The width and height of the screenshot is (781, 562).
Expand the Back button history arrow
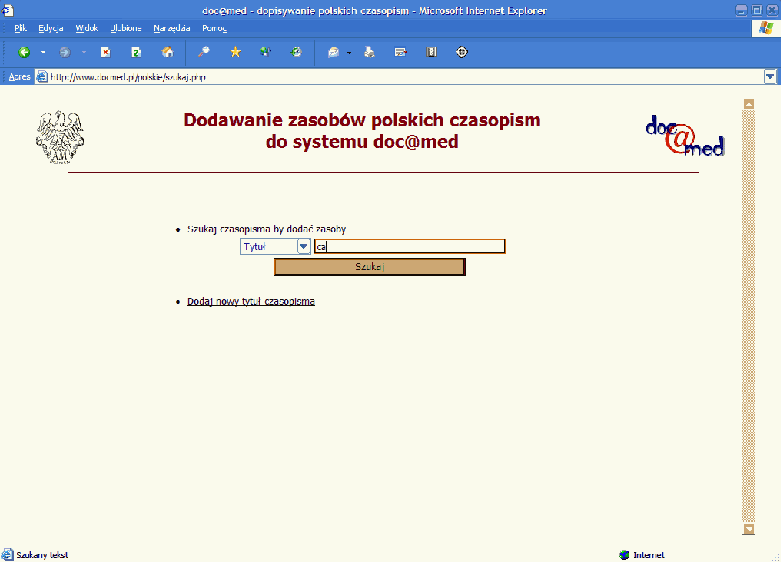tap(43, 52)
